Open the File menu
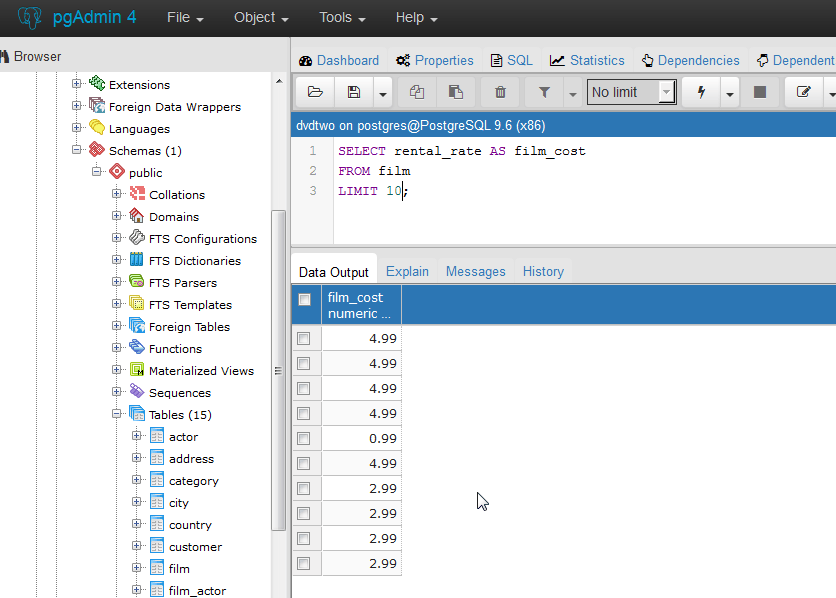 185,18
